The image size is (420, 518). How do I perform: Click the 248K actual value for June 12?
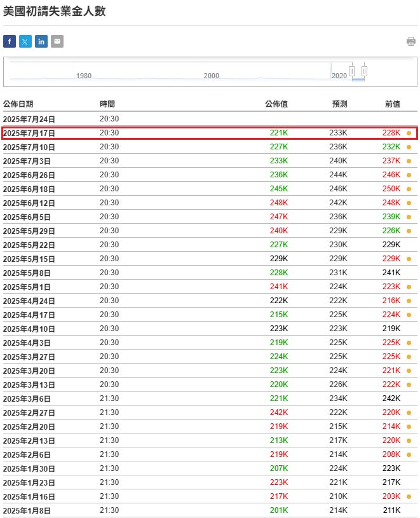(x=279, y=203)
